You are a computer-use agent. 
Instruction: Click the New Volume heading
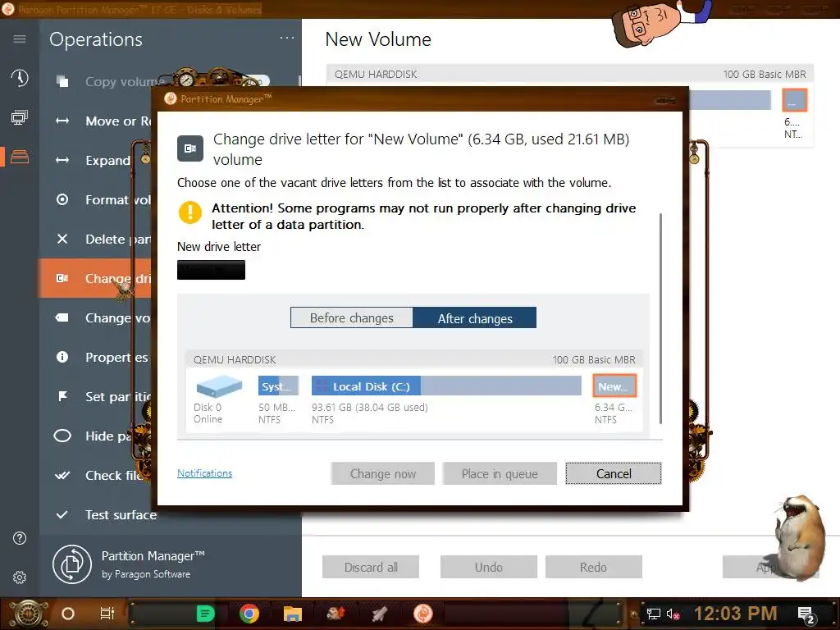tap(378, 39)
